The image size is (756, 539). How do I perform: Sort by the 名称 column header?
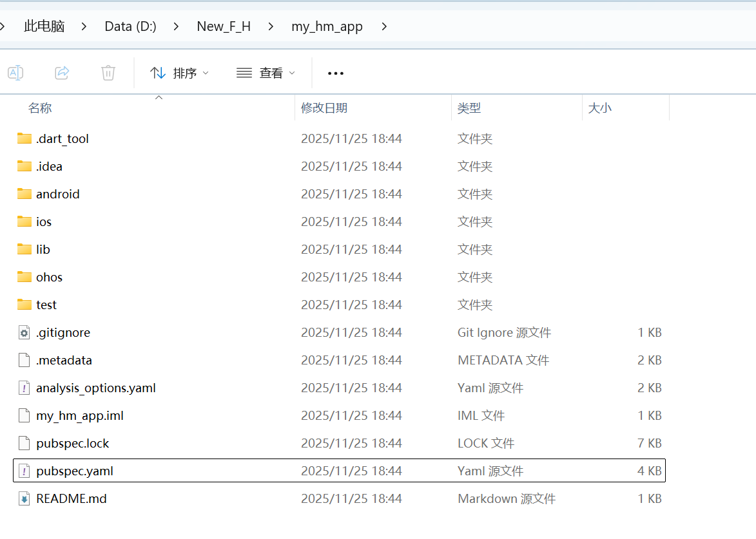39,108
